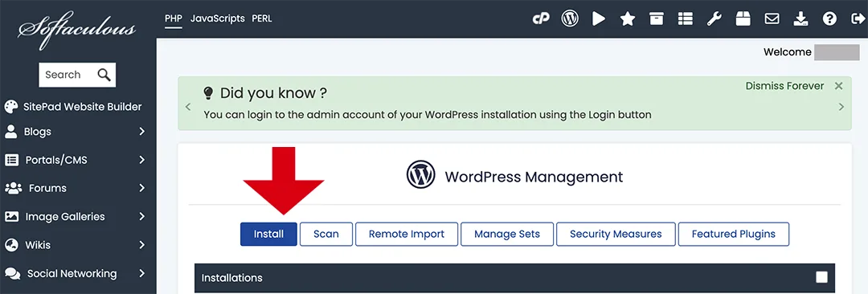
Task: Click the WordPress Management heading
Action: tap(534, 178)
